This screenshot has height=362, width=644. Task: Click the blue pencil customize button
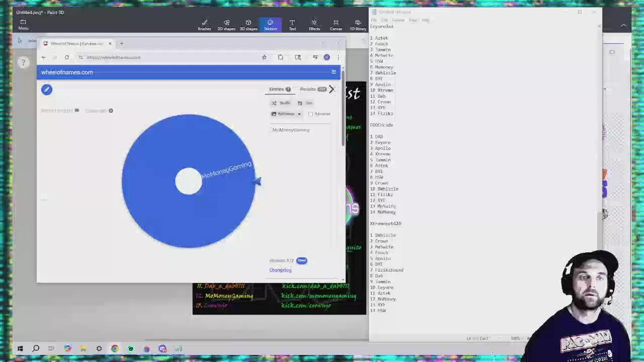[47, 89]
